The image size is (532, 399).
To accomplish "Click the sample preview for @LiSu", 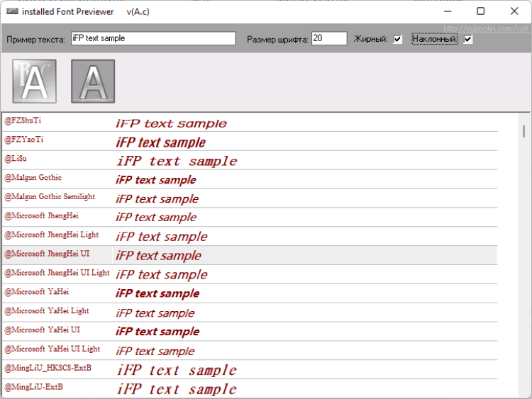I will click(177, 161).
